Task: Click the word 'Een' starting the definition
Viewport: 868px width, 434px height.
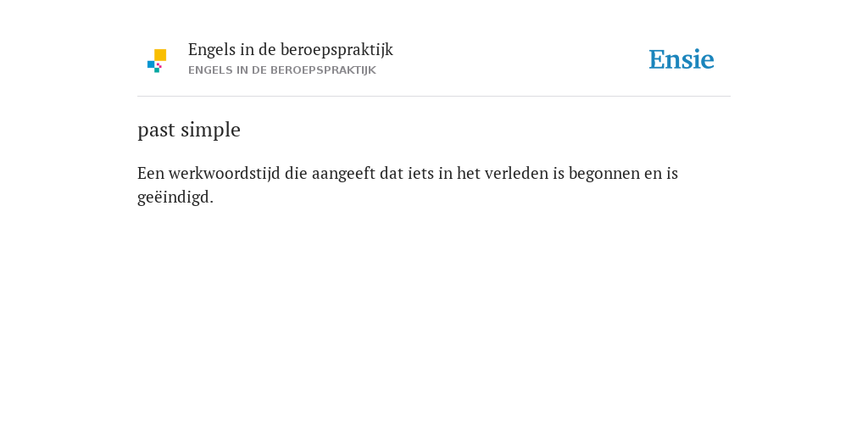Action: [x=151, y=173]
